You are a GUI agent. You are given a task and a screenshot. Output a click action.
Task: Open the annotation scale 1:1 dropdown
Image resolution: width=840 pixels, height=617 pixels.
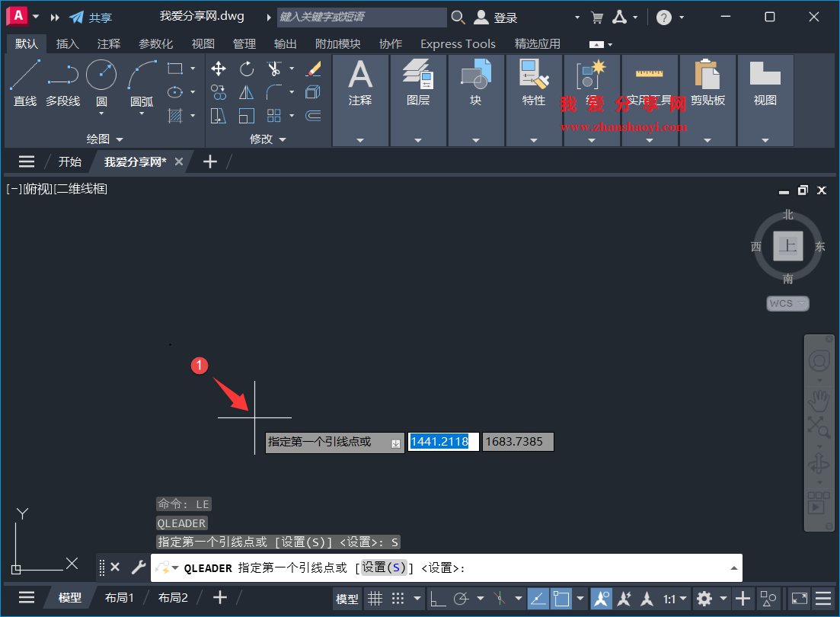click(x=675, y=599)
